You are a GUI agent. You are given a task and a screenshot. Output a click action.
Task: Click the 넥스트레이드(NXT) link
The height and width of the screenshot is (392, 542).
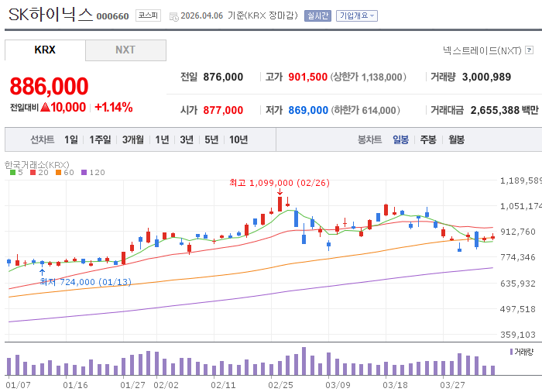pos(482,50)
